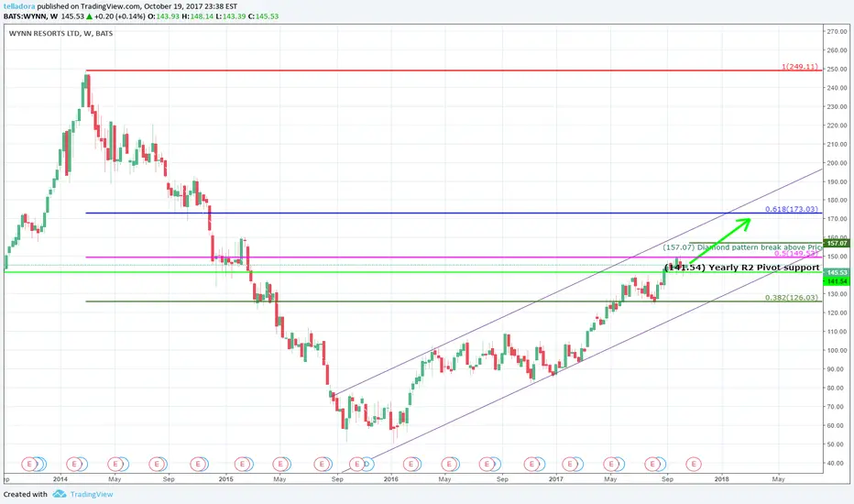Click the 0.618(173.03) Fibonacci level label

pos(792,209)
